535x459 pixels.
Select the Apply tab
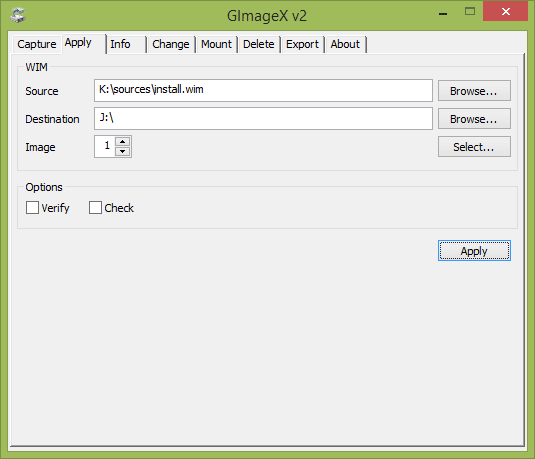(x=84, y=43)
